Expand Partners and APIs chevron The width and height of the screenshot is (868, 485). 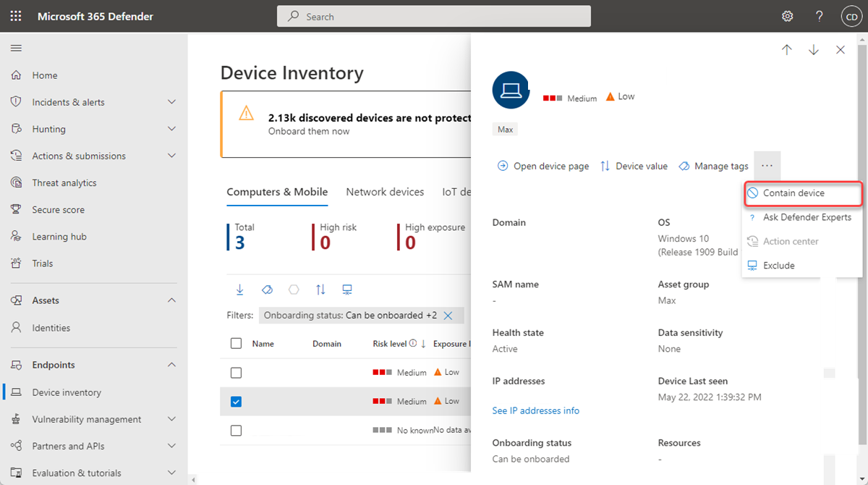tap(171, 445)
